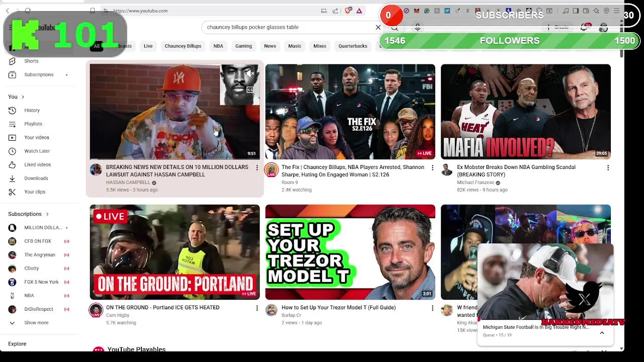The image size is (644, 362).
Task: Select the News filter chip
Action: [x=270, y=46]
